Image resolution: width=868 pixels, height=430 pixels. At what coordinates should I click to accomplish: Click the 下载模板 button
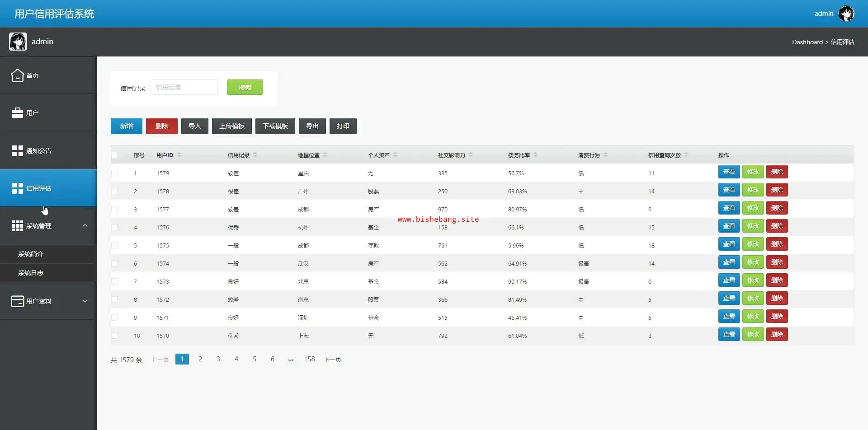[x=275, y=126]
